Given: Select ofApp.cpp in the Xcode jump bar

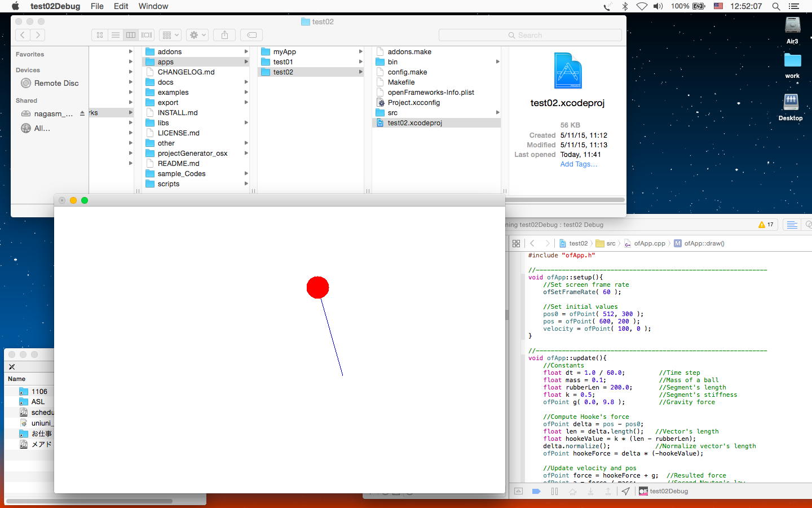Looking at the screenshot, I should 649,243.
